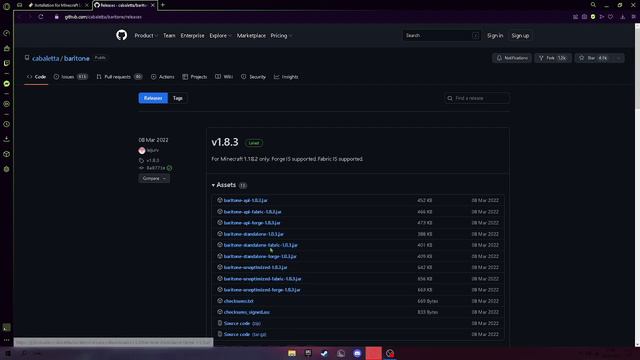Expand the Product menu dropdown
Image resolution: width=640 pixels, height=360 pixels.
(146, 36)
